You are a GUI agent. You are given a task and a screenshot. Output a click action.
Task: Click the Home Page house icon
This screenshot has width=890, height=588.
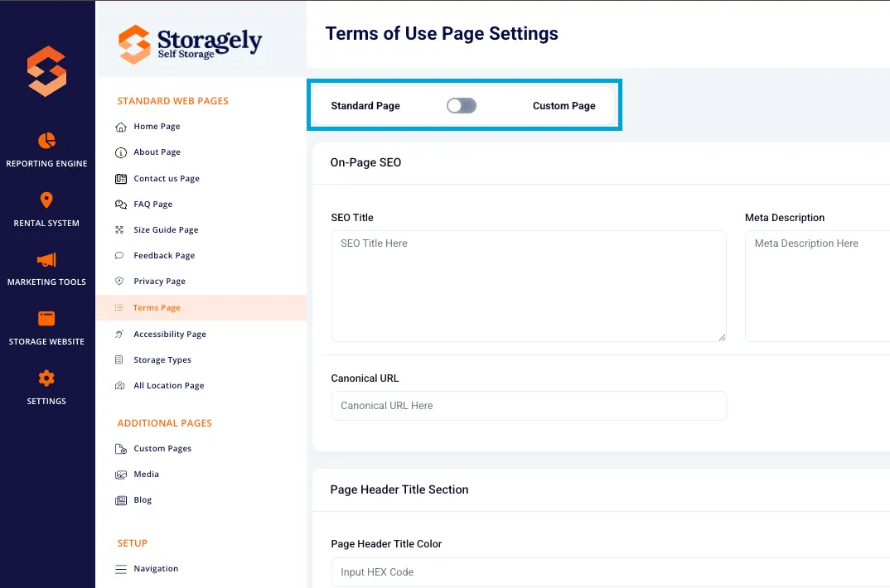click(120, 127)
